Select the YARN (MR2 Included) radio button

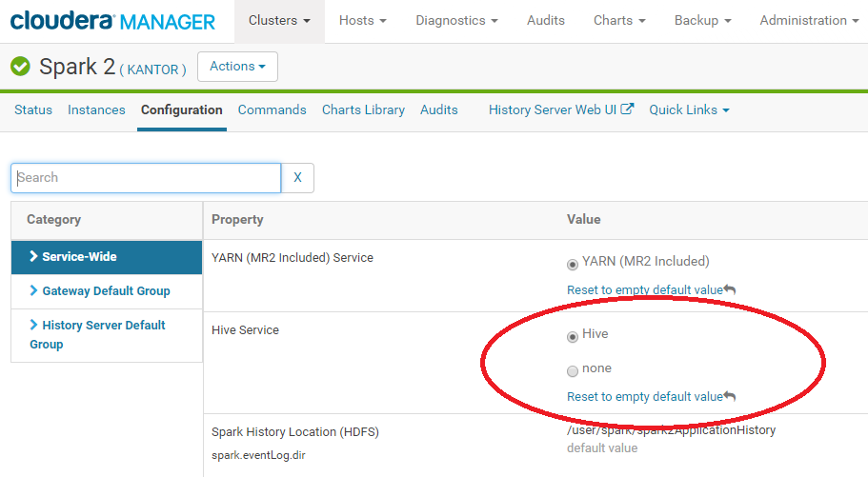click(x=573, y=265)
